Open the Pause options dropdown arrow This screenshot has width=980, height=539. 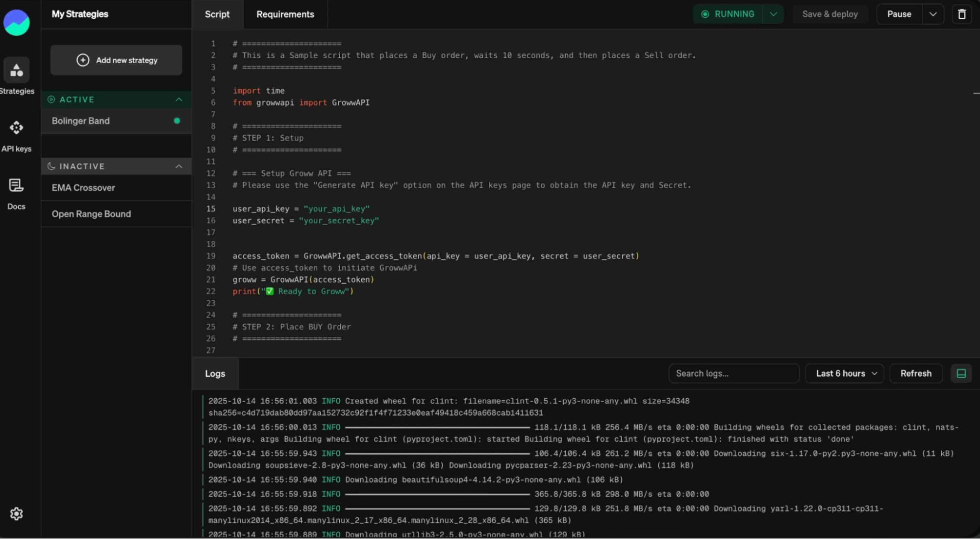click(x=933, y=14)
